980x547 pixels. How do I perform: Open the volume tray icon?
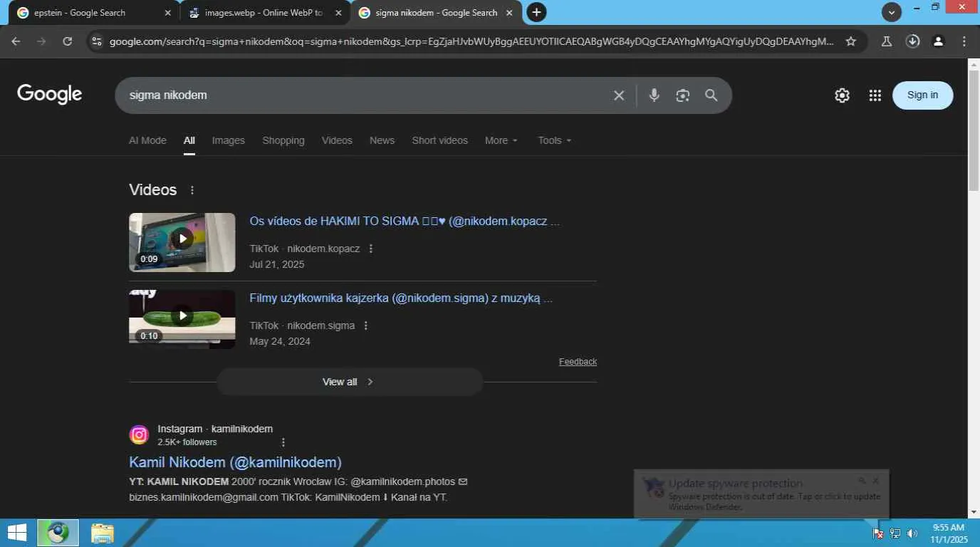pyautogui.click(x=912, y=533)
